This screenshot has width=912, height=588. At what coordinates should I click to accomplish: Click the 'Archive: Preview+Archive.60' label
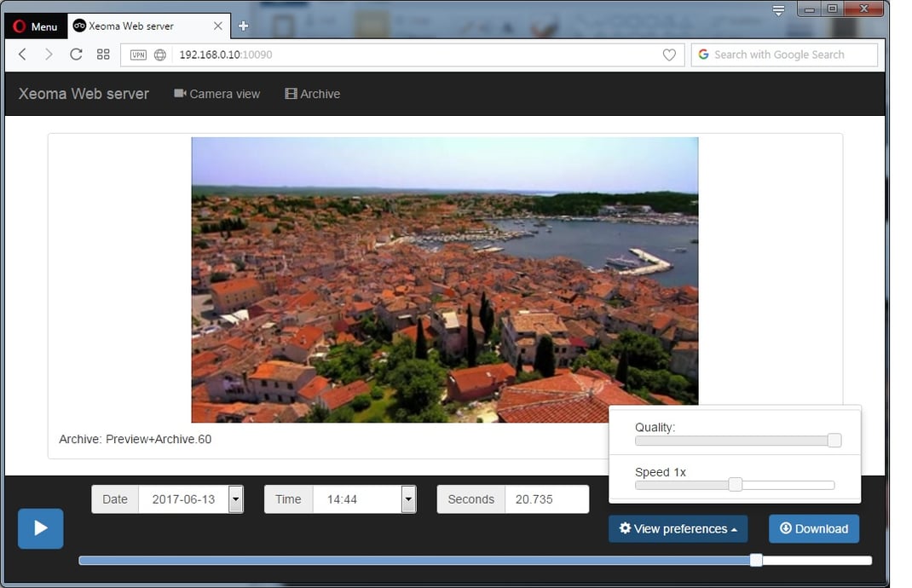tap(135, 439)
